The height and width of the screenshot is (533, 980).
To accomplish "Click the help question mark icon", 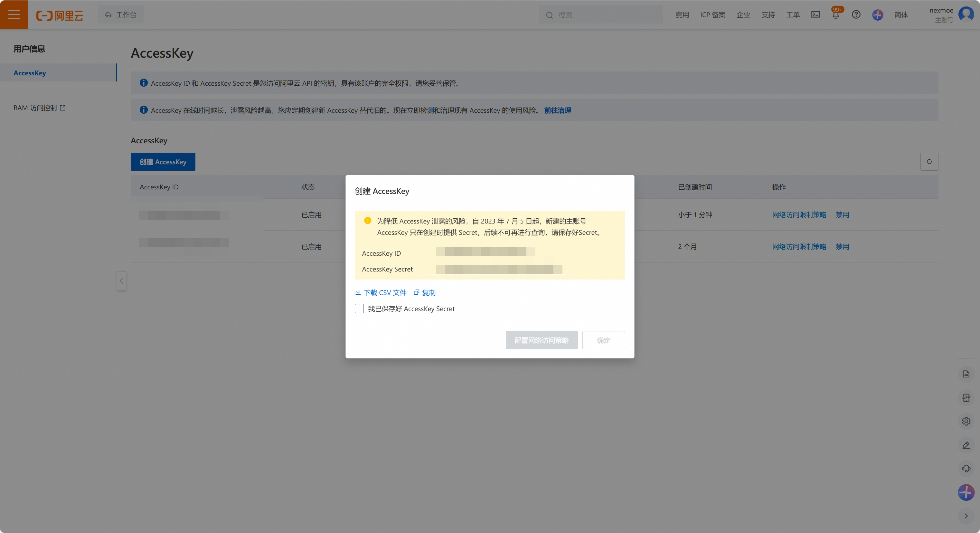I will coord(856,14).
